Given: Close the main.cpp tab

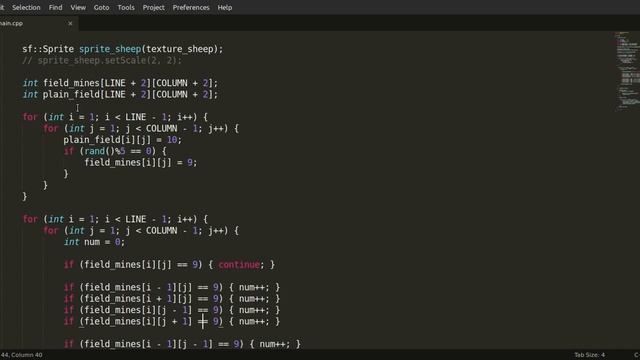Looking at the screenshot, I should [70, 23].
